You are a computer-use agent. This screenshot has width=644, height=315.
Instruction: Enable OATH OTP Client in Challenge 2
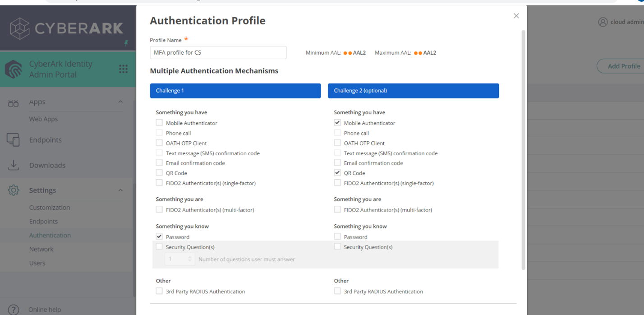point(337,143)
